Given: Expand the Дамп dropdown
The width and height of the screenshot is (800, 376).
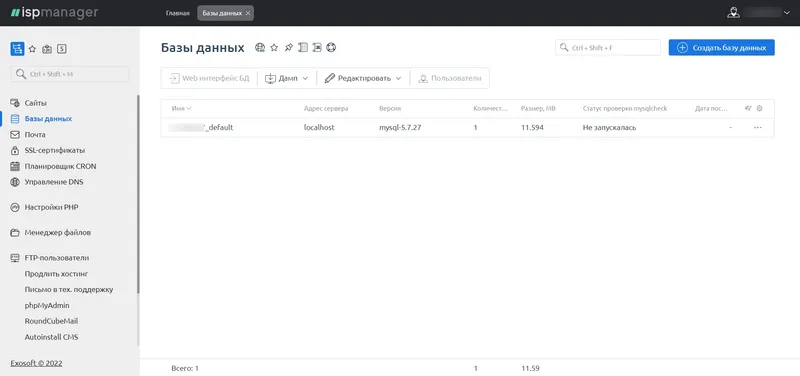Looking at the screenshot, I should click(x=287, y=79).
